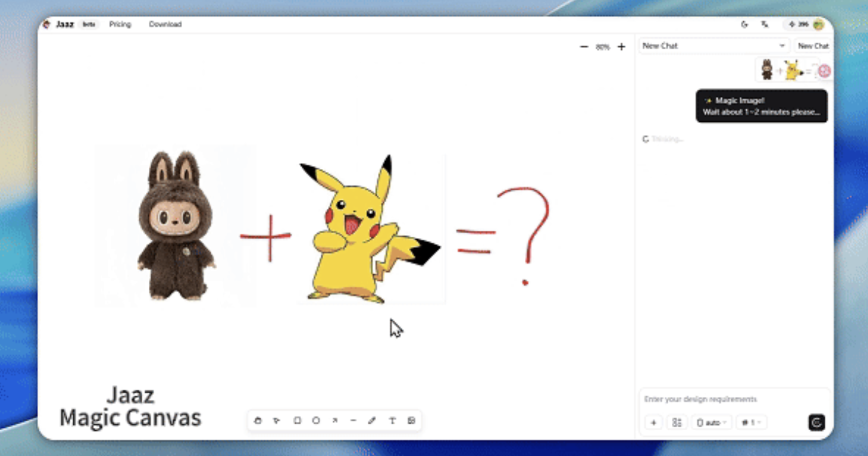Select the Text tool
Image resolution: width=868 pixels, height=456 pixels.
(x=392, y=420)
